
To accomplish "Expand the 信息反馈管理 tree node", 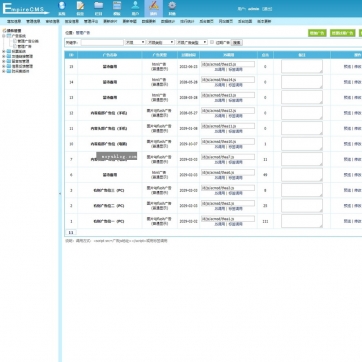I will click(x=4, y=66).
